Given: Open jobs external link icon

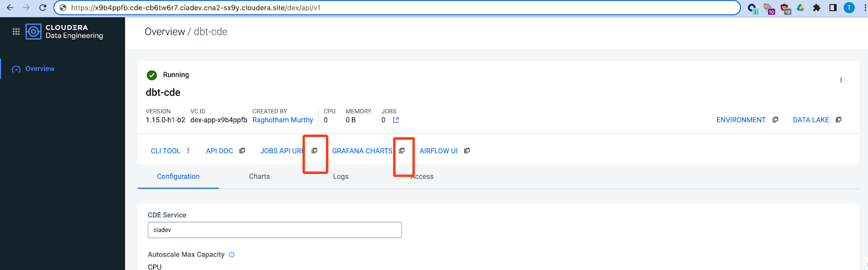Looking at the screenshot, I should point(396,120).
